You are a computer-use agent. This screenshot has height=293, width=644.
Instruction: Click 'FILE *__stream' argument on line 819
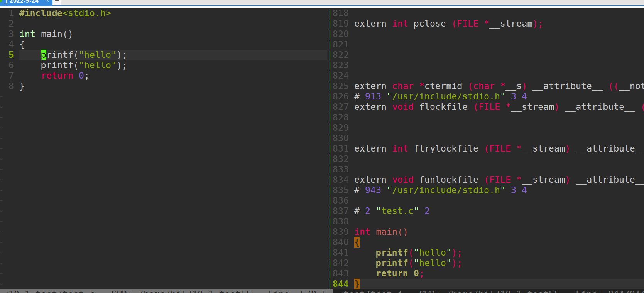pyautogui.click(x=495, y=24)
